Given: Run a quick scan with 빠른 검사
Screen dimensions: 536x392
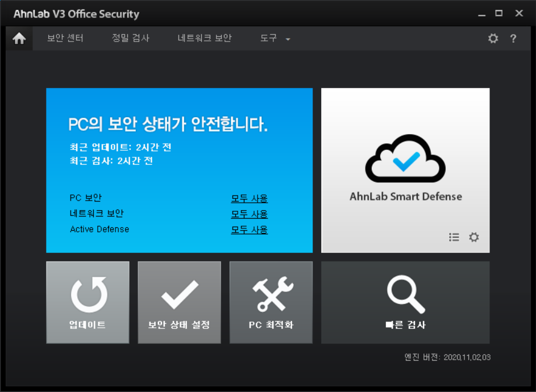Looking at the screenshot, I should [405, 303].
